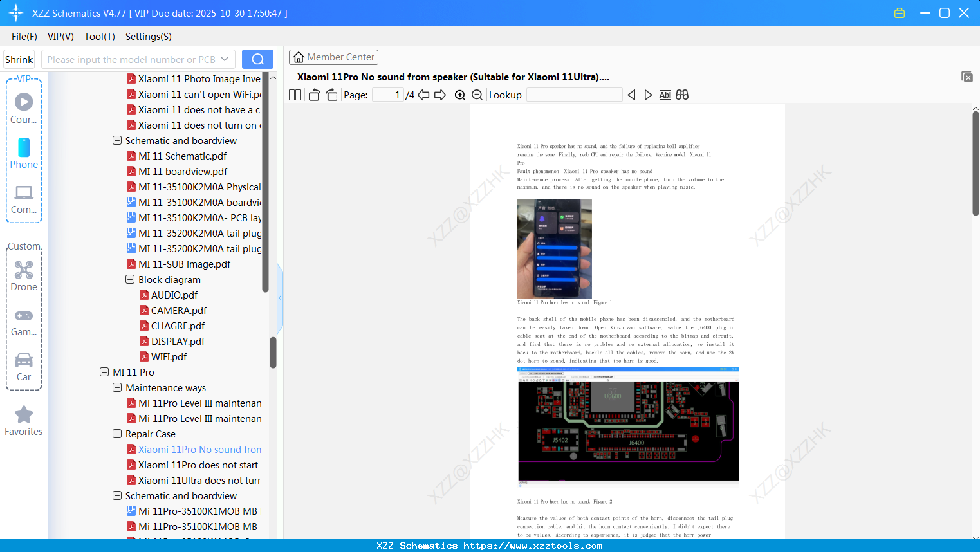Open the Settings(S) menu

click(149, 36)
